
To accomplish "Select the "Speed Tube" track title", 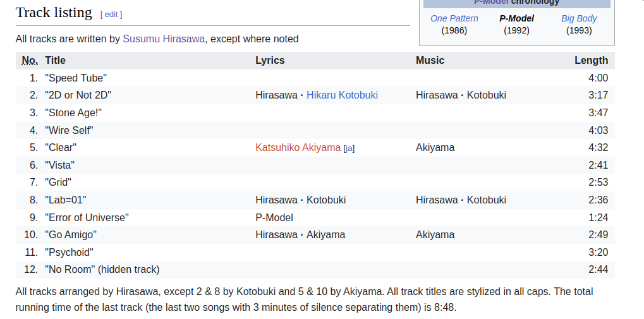I will [76, 78].
